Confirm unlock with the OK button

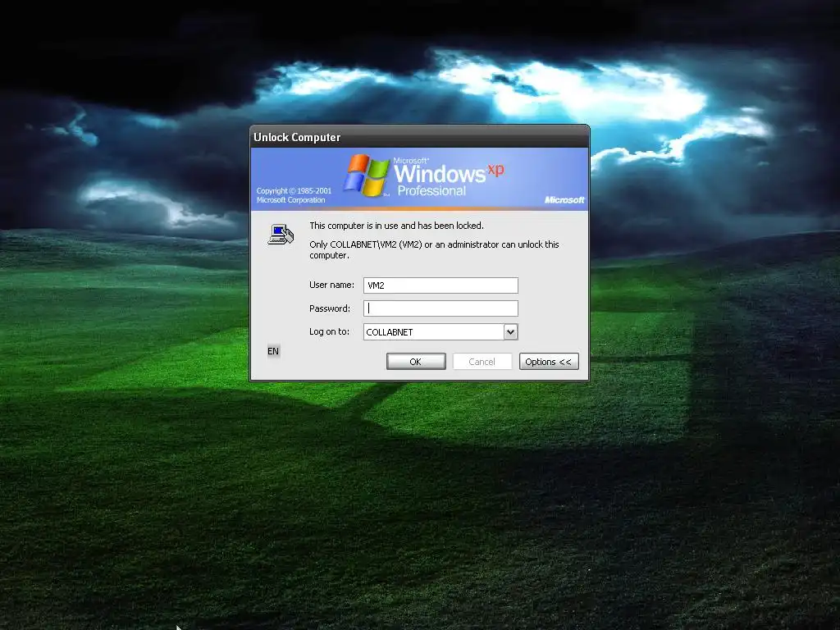click(x=416, y=362)
